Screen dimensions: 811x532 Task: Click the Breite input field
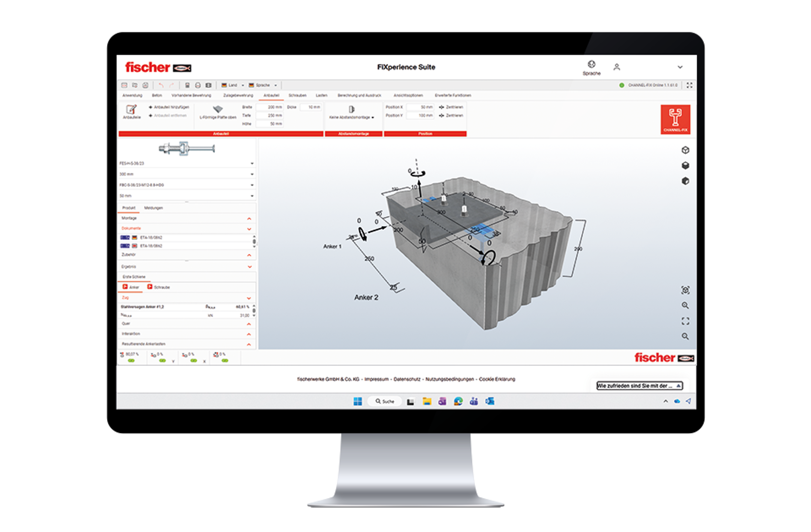point(270,107)
